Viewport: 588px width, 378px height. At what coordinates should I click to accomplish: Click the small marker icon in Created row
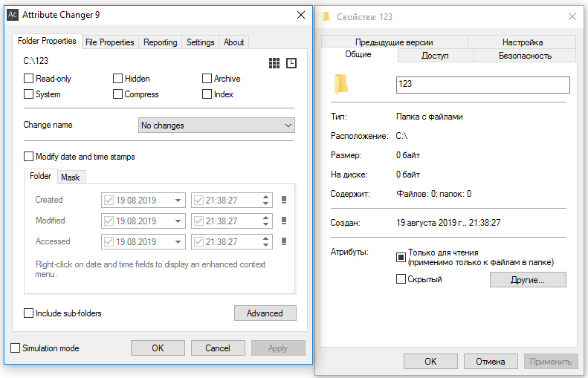coord(284,200)
